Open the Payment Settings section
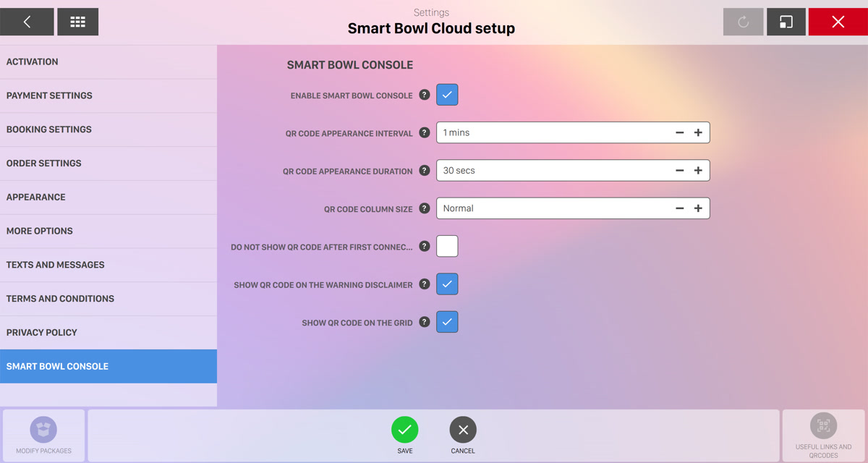Viewport: 868px width, 463px height. (x=109, y=95)
